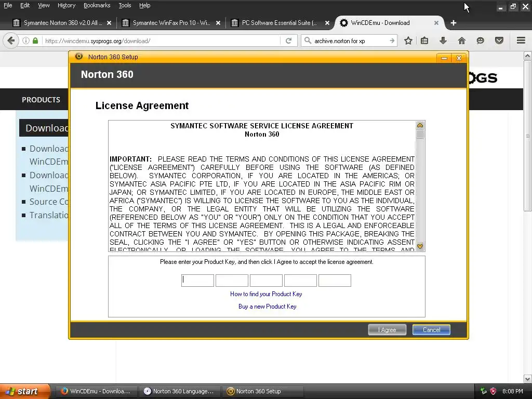Close the Symantec WinFax Pro 10 tab

click(218, 23)
